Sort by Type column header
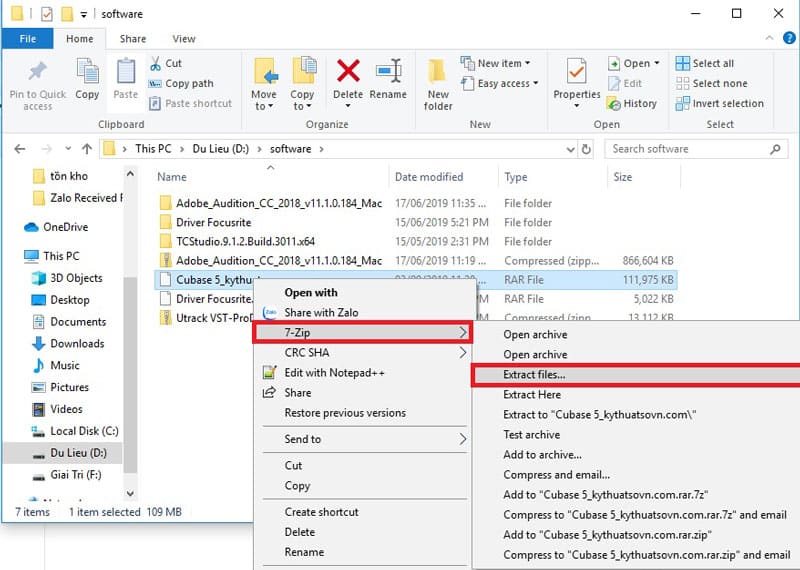The height and width of the screenshot is (570, 800). pos(515,177)
